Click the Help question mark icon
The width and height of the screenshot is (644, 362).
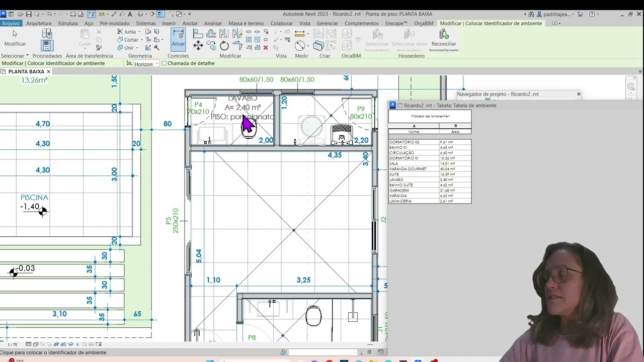coord(592,14)
